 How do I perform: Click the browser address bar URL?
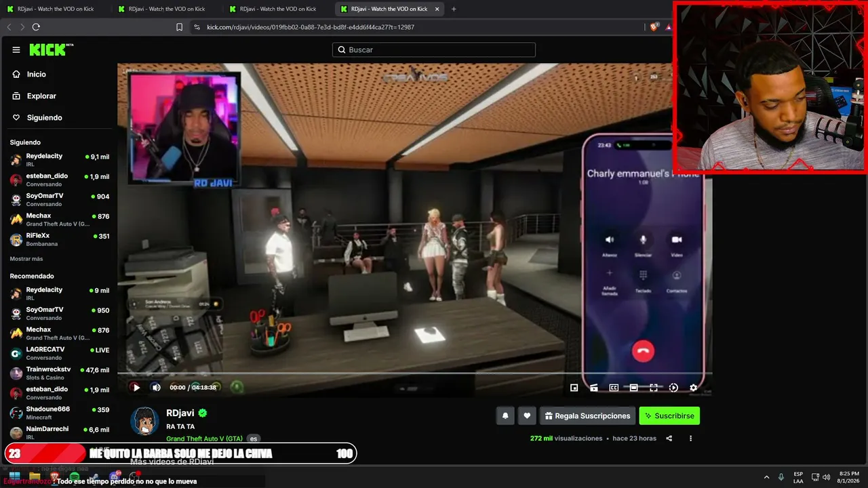click(x=311, y=27)
